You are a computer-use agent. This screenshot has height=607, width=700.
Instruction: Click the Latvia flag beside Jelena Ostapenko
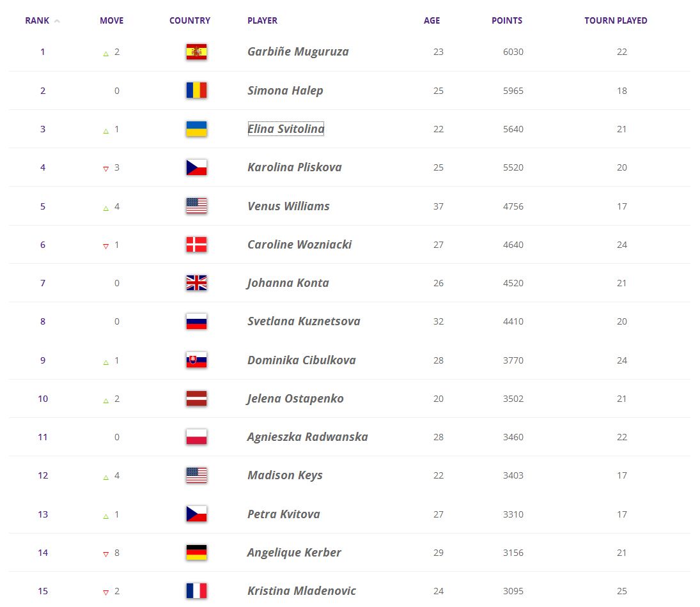point(196,399)
